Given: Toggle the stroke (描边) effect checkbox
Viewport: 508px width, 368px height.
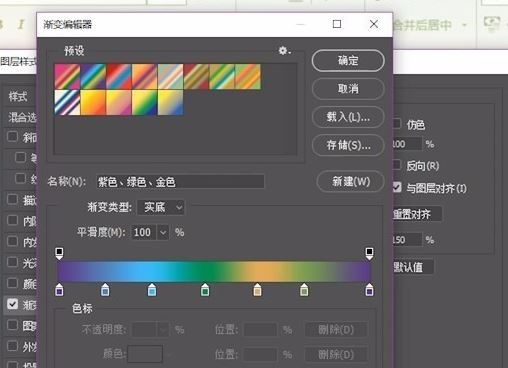Looking at the screenshot, I should [x=12, y=199].
